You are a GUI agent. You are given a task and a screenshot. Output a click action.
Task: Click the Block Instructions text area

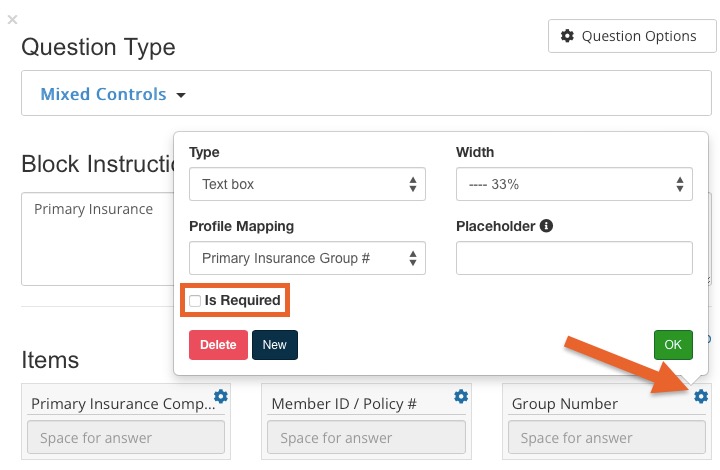click(x=97, y=239)
